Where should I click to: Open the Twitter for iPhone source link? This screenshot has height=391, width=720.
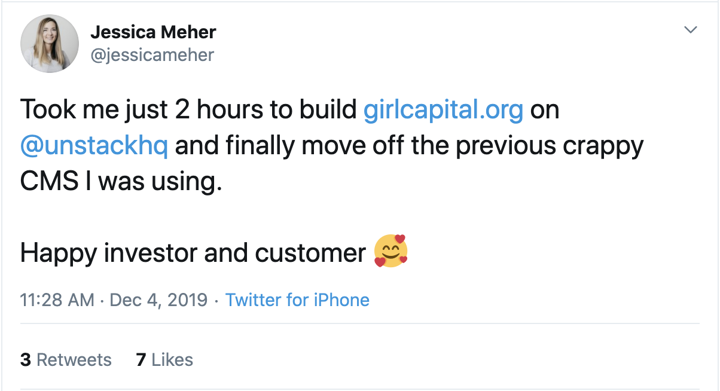(x=297, y=300)
